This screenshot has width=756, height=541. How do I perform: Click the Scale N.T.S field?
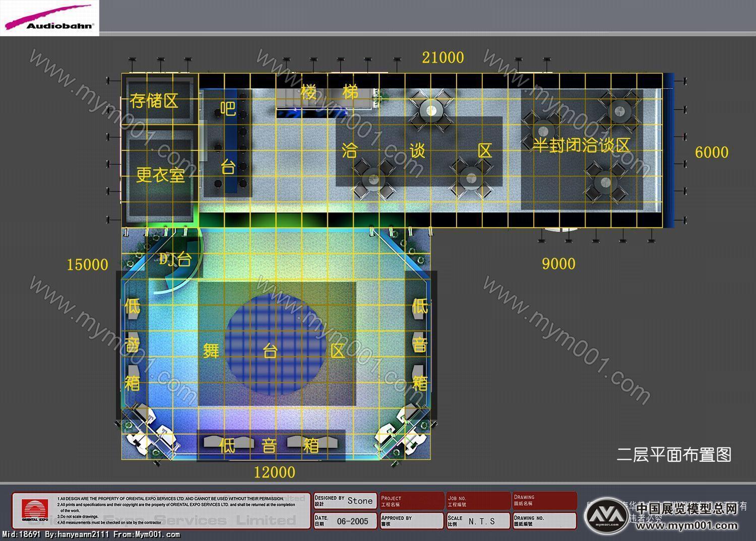(478, 521)
